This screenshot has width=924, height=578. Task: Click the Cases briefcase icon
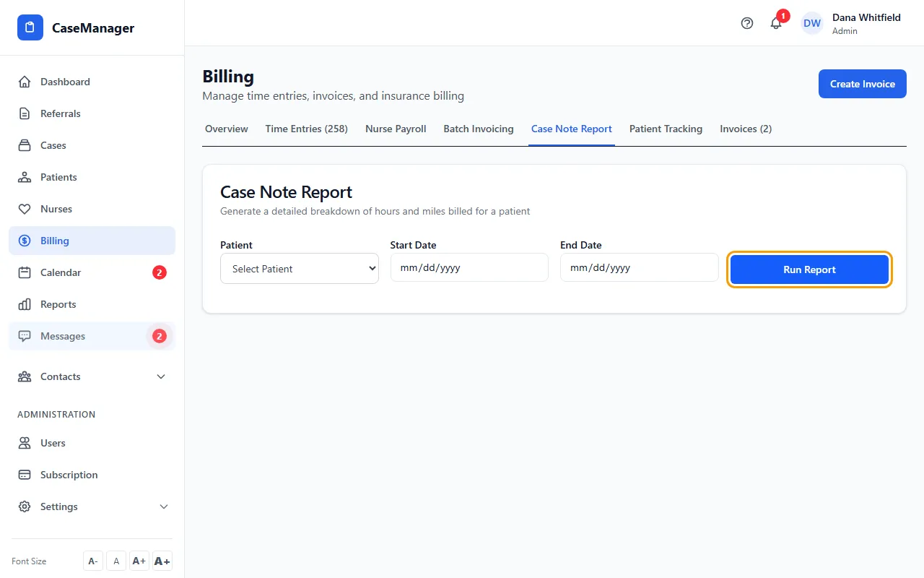click(x=25, y=145)
